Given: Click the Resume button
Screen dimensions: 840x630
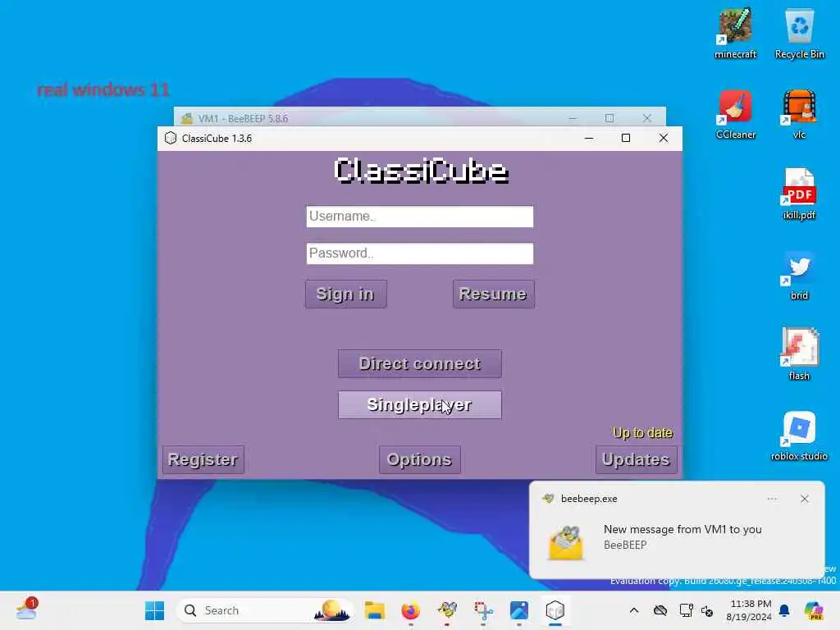Looking at the screenshot, I should [493, 294].
